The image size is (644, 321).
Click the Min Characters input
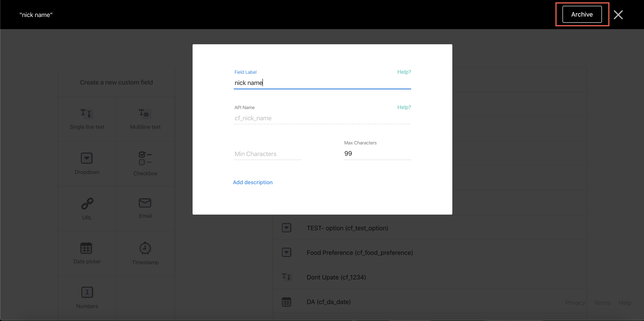point(267,154)
